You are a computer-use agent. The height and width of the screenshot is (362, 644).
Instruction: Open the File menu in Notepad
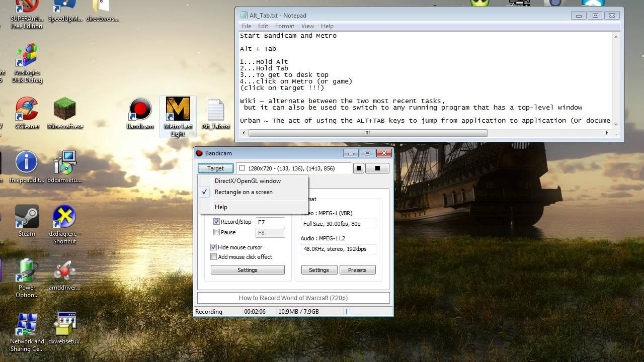[247, 26]
